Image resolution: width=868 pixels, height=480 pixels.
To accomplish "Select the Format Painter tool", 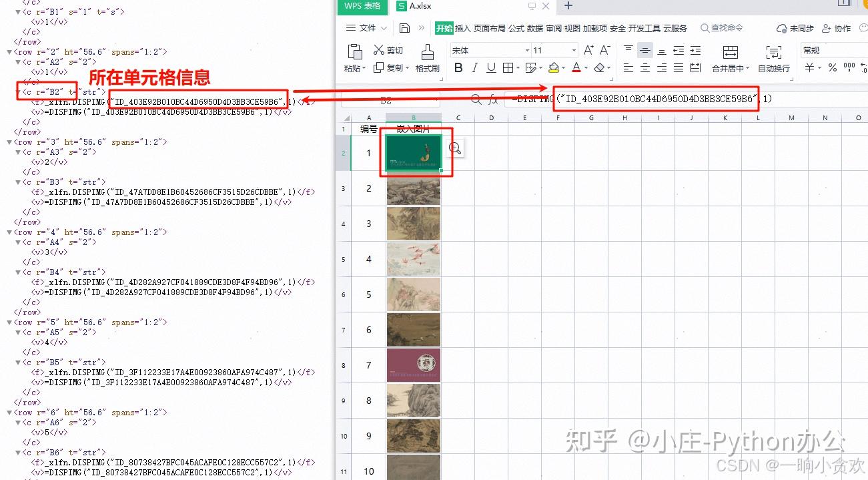I will tap(428, 58).
